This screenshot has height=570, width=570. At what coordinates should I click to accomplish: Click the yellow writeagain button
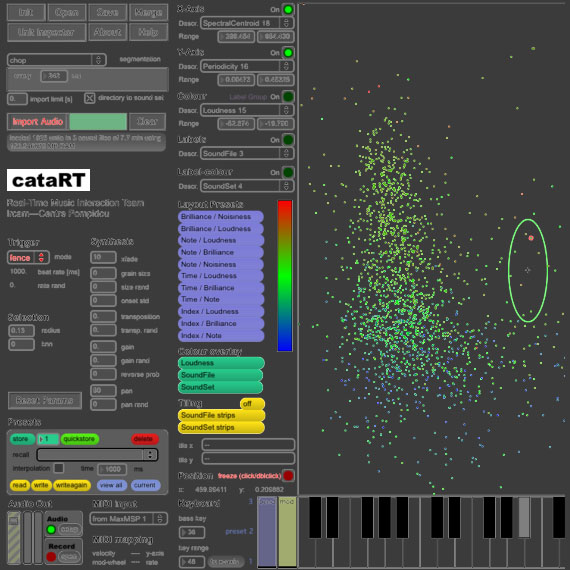[x=72, y=485]
